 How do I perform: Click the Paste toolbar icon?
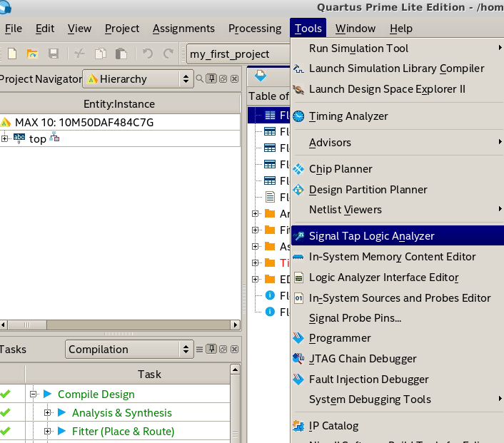pos(121,54)
